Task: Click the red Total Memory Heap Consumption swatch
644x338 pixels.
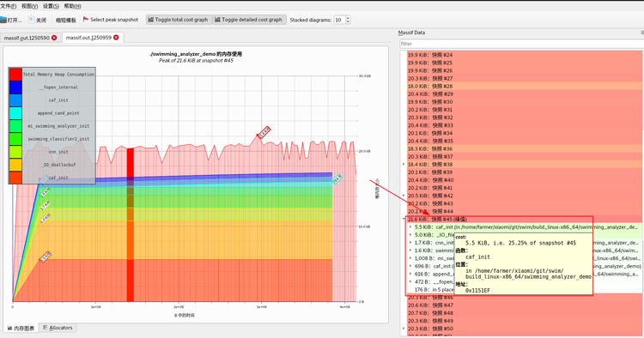Action: point(15,75)
